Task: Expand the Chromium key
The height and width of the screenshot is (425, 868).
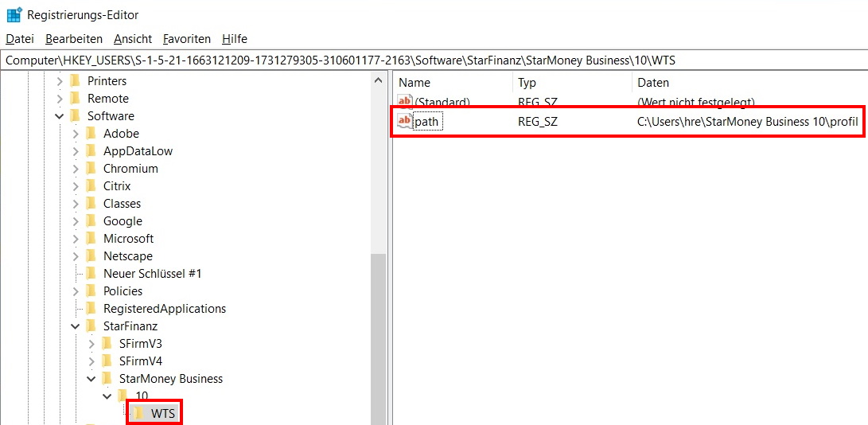Action: (76, 169)
